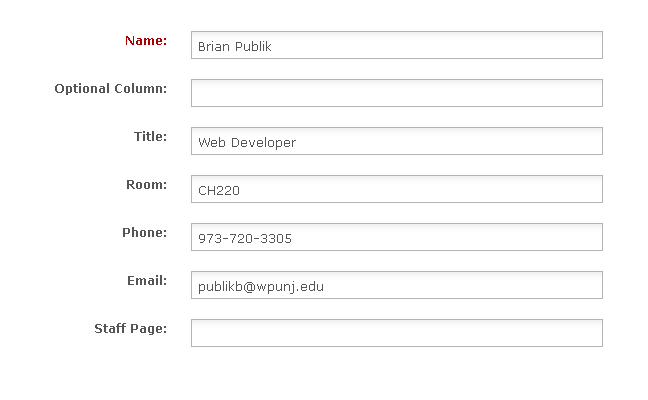
Task: Place cursor in the 'Brian Publik' text
Action: click(235, 46)
